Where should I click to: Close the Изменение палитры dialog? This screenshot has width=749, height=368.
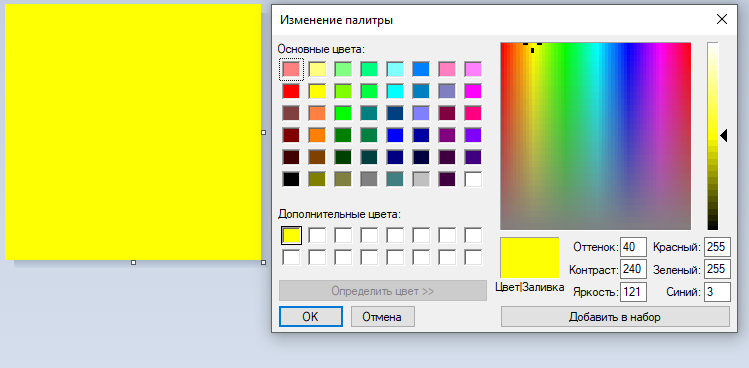[722, 19]
